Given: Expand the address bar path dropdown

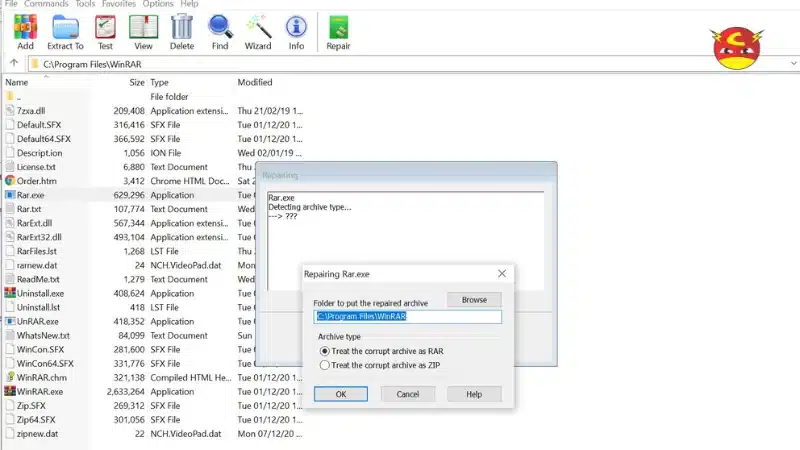Looking at the screenshot, I should [x=793, y=64].
